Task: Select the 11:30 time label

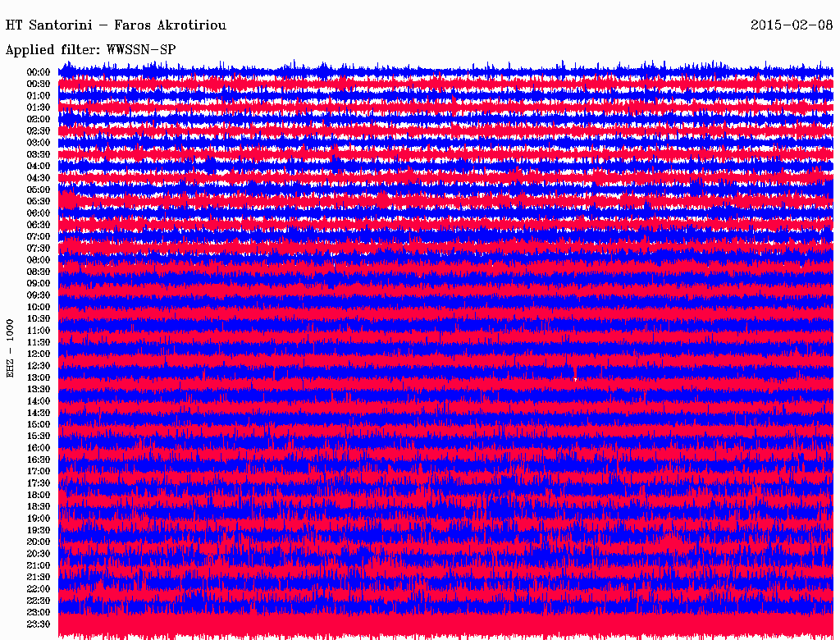Action: pyautogui.click(x=39, y=342)
